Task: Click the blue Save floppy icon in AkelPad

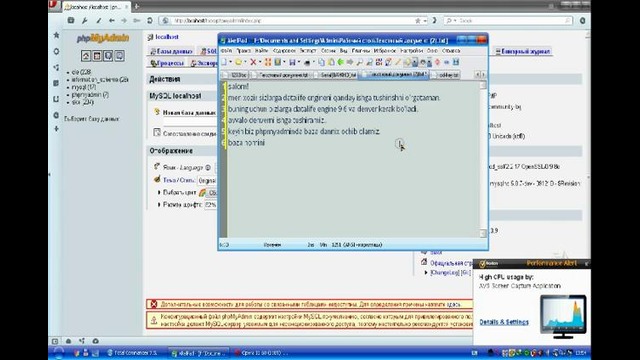Action: [292, 62]
